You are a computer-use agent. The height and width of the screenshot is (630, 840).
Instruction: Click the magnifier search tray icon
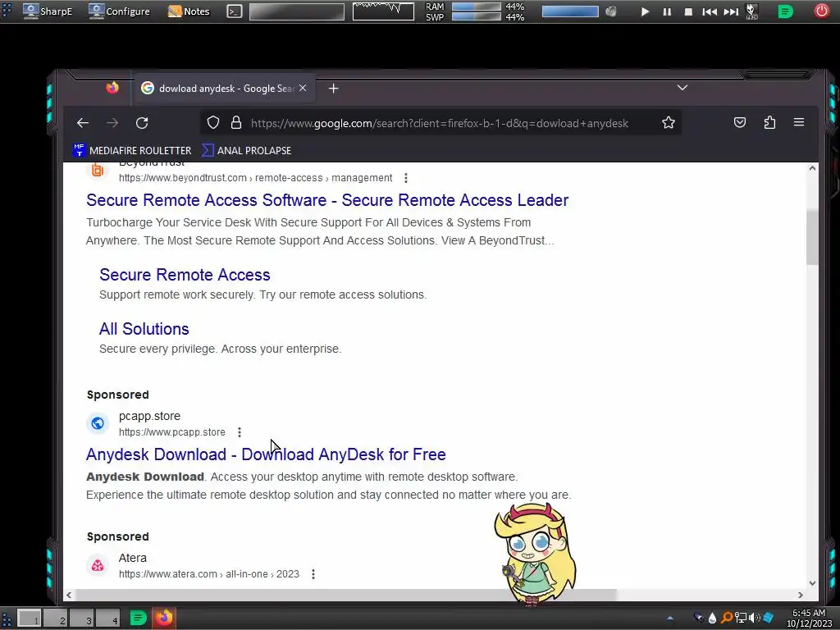point(727,619)
